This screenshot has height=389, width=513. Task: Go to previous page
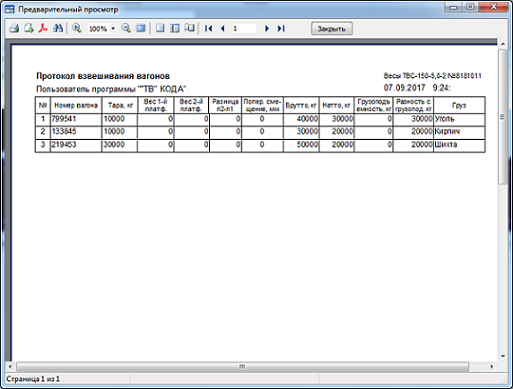point(223,29)
